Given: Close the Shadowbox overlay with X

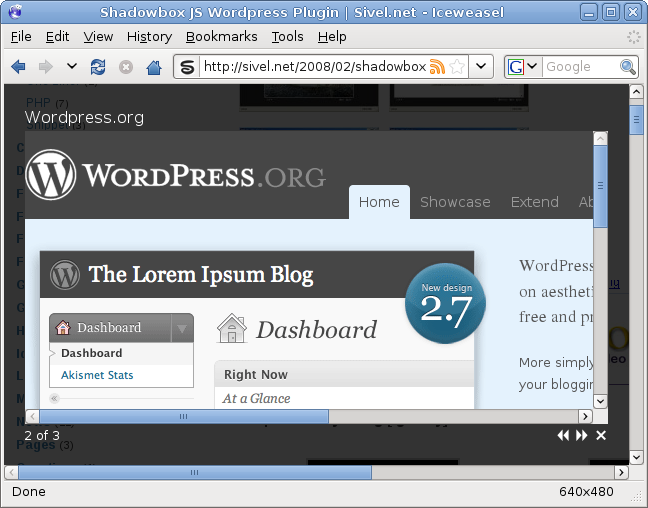Looking at the screenshot, I should pos(601,435).
